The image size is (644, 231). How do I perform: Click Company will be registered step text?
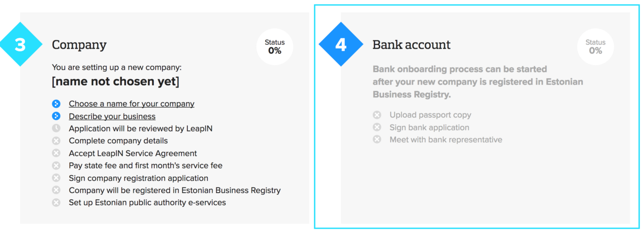tap(175, 190)
